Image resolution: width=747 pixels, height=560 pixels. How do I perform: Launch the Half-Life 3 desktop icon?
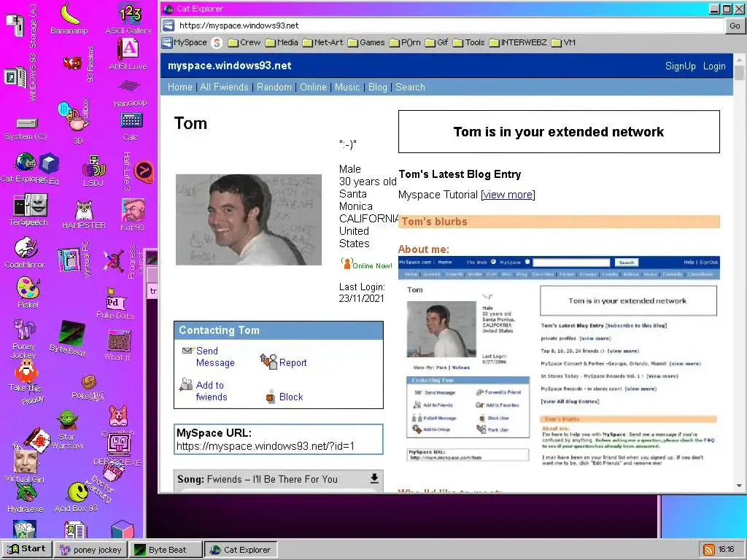[138, 171]
